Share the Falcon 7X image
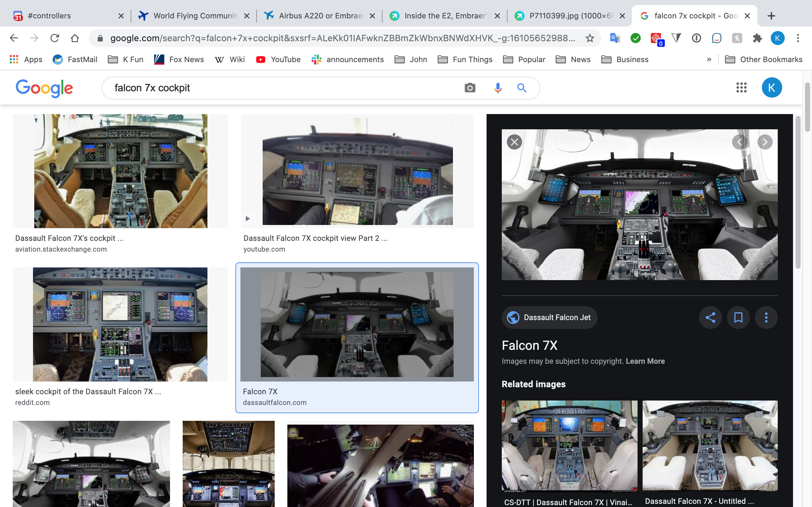The width and height of the screenshot is (812, 507). click(x=710, y=317)
